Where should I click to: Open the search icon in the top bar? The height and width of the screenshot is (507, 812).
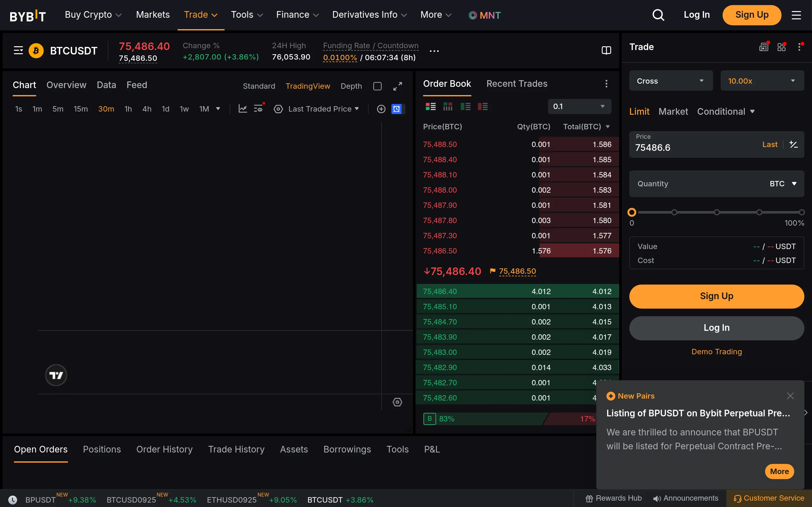[658, 15]
